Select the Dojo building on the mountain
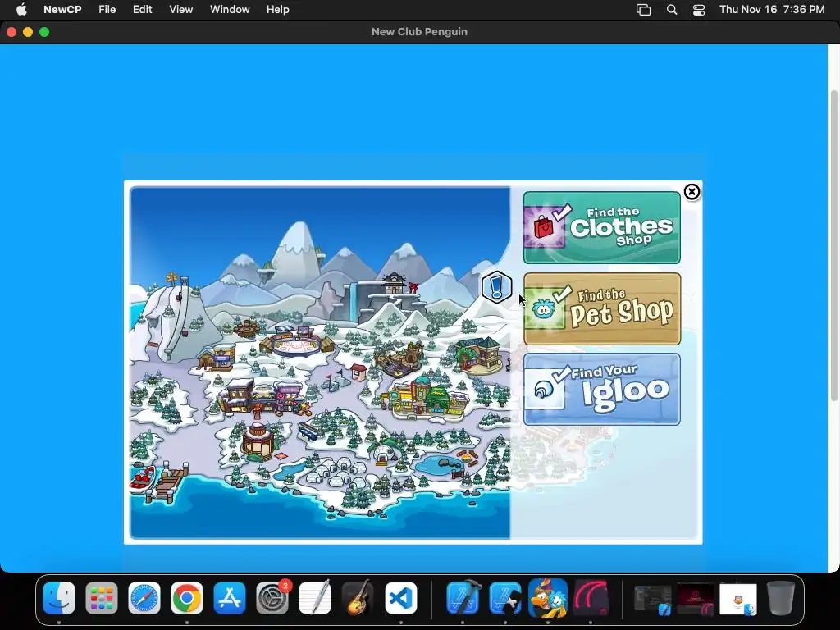The width and height of the screenshot is (840, 630). (x=395, y=284)
